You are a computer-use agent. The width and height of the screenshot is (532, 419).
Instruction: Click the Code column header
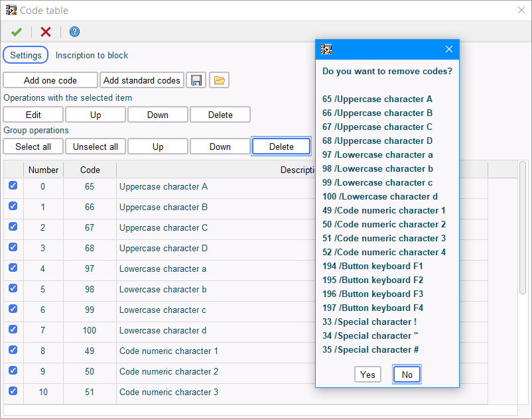(x=90, y=170)
